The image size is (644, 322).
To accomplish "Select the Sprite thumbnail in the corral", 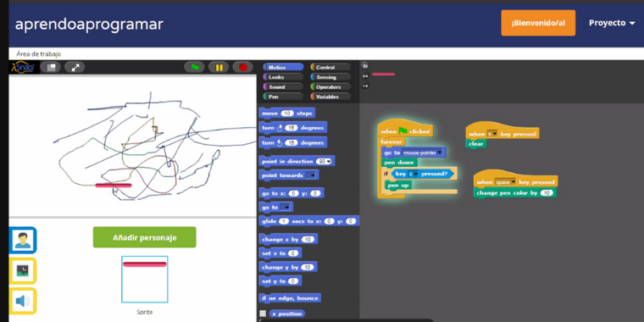I will coord(145,280).
